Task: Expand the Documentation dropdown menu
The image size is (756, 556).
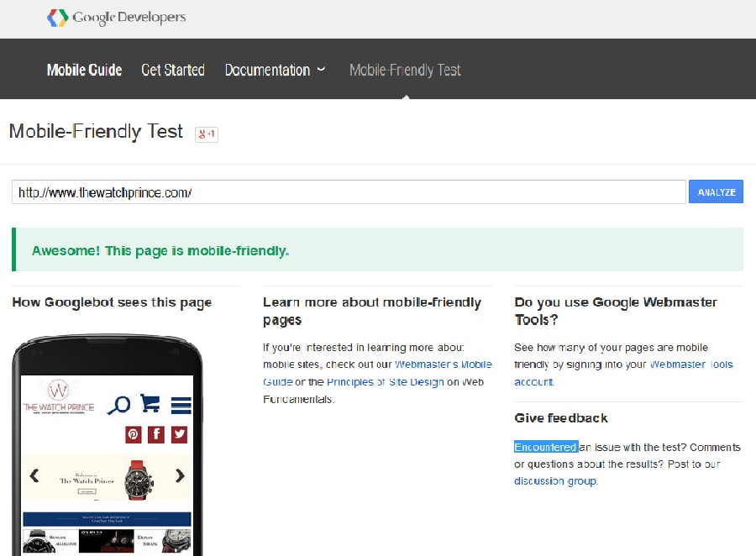Action: [276, 70]
